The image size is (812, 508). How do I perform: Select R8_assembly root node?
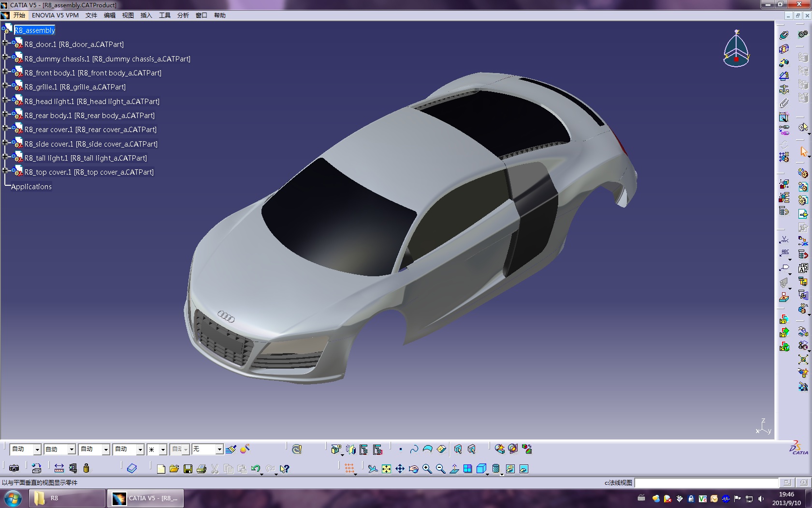[x=35, y=30]
